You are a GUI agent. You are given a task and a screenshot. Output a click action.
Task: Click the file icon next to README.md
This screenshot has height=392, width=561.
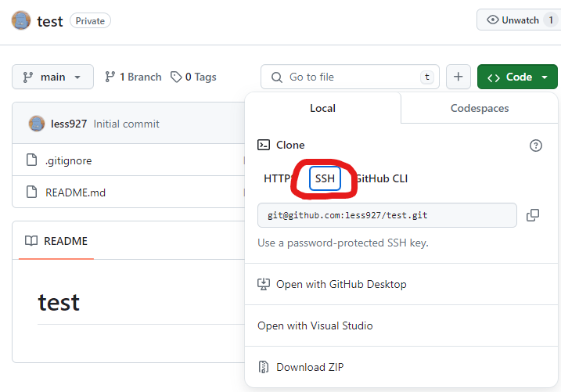coord(31,192)
